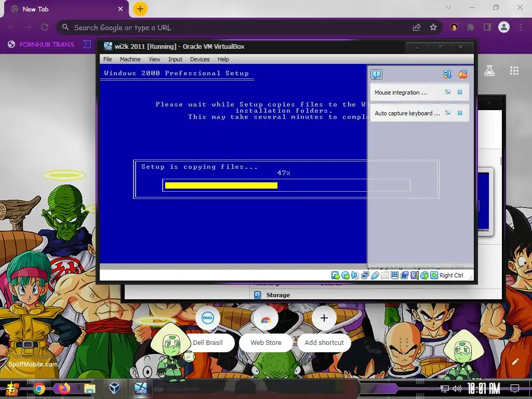
Task: Open the notification center on taskbar
Action: [x=515, y=389]
